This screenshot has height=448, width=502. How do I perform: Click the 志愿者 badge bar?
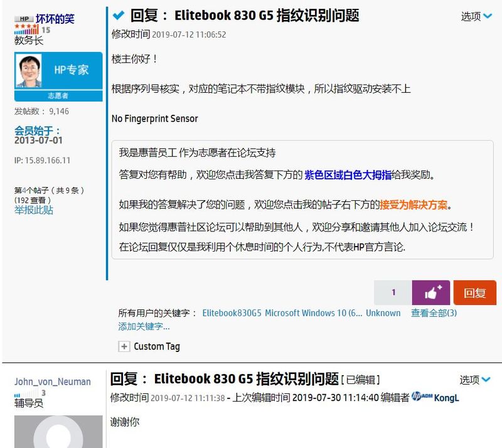58,96
